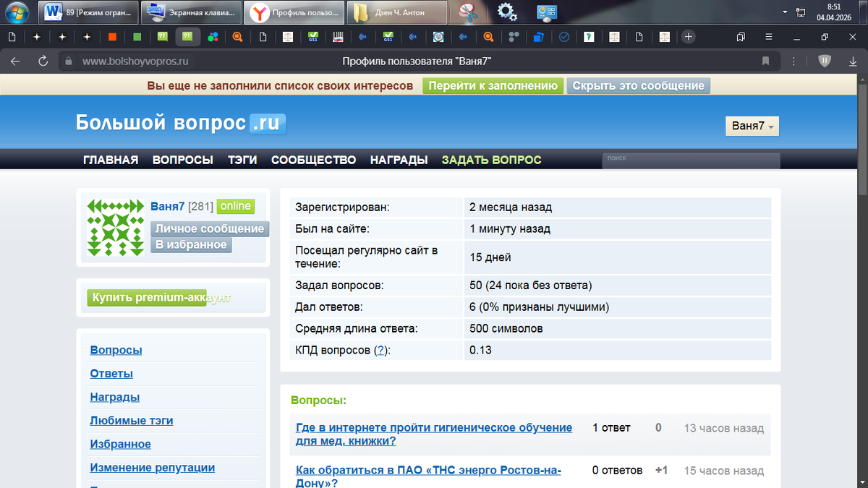This screenshot has height=488, width=868.
Task: Open the 'Дзен Ч. Антон' folder window
Action: click(396, 12)
